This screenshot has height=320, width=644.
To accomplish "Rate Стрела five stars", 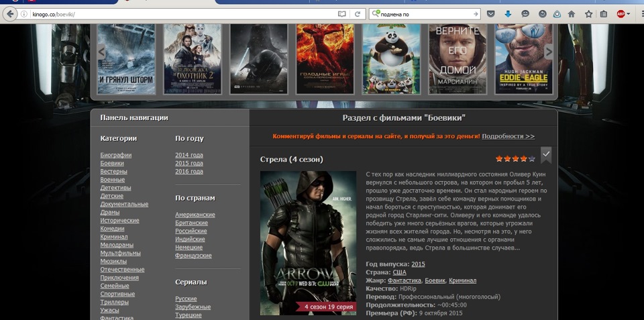I will pyautogui.click(x=532, y=158).
